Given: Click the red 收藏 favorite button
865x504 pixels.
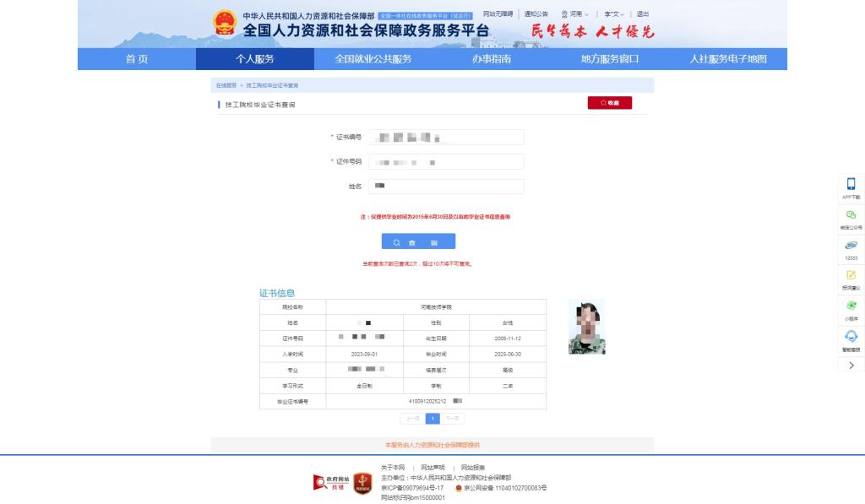Looking at the screenshot, I should [610, 102].
